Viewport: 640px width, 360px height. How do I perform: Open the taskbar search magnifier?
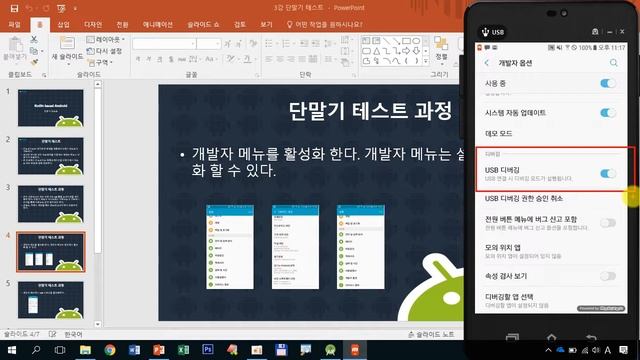click(36, 350)
